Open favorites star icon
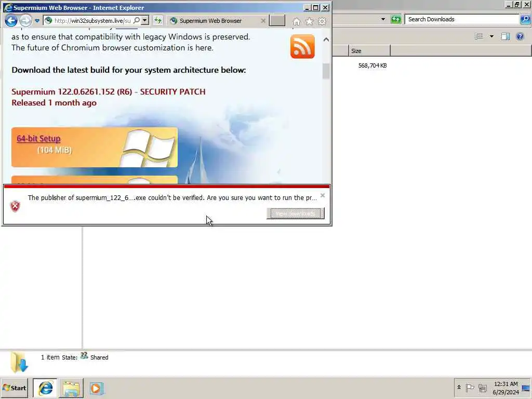The image size is (532, 399). point(309,21)
